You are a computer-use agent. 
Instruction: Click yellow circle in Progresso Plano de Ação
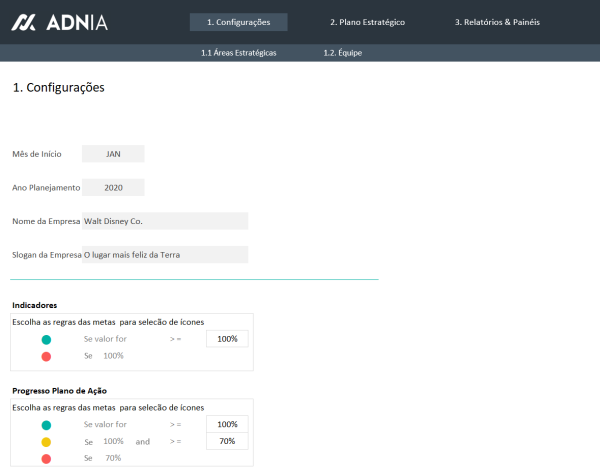(46, 441)
